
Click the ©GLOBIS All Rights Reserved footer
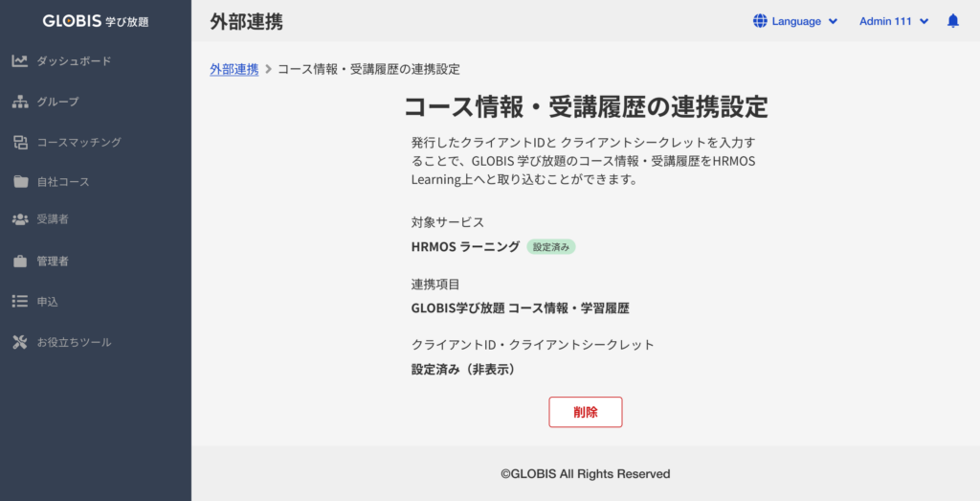pos(585,473)
